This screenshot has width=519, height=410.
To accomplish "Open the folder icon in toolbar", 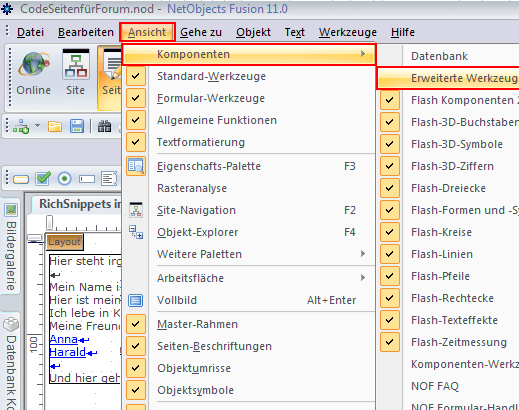I will [55, 127].
